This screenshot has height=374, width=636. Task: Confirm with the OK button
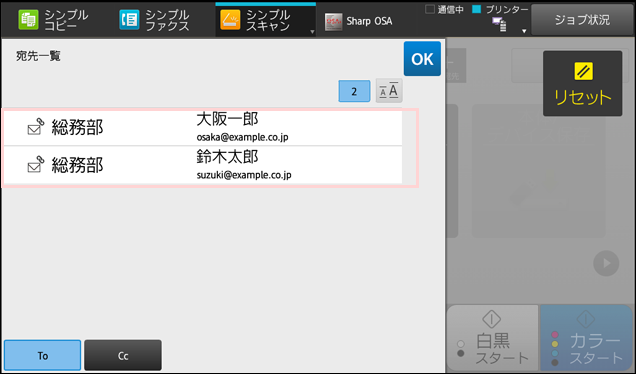pyautogui.click(x=422, y=59)
